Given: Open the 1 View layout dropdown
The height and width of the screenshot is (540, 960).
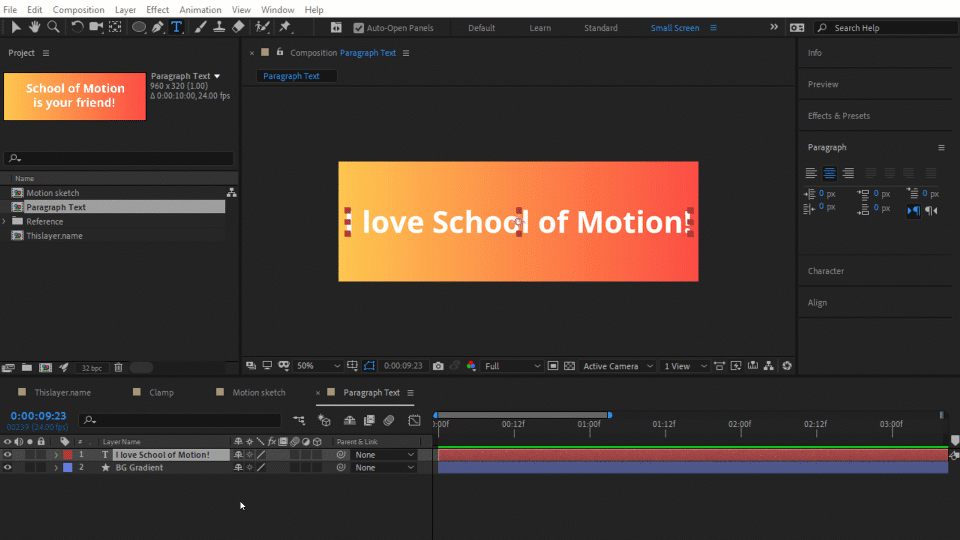Looking at the screenshot, I should click(685, 366).
